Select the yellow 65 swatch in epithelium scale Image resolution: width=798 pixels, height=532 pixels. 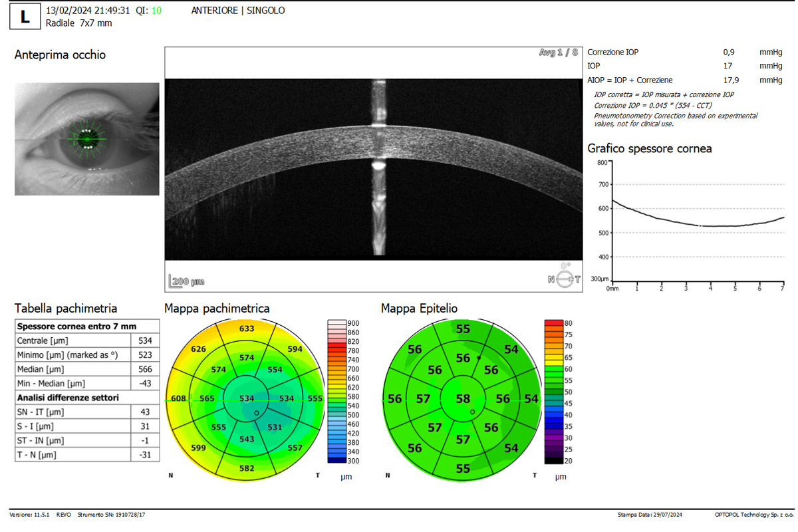tap(553, 358)
